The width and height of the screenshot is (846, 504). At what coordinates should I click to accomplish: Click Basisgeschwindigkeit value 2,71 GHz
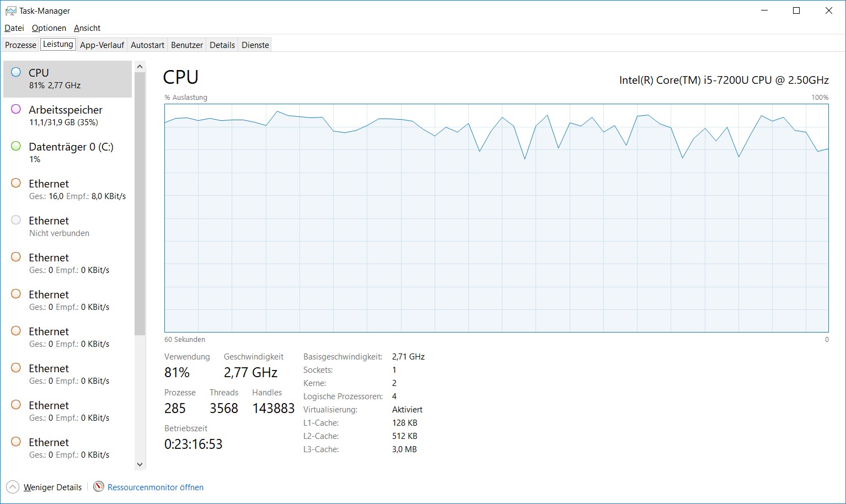tap(409, 357)
